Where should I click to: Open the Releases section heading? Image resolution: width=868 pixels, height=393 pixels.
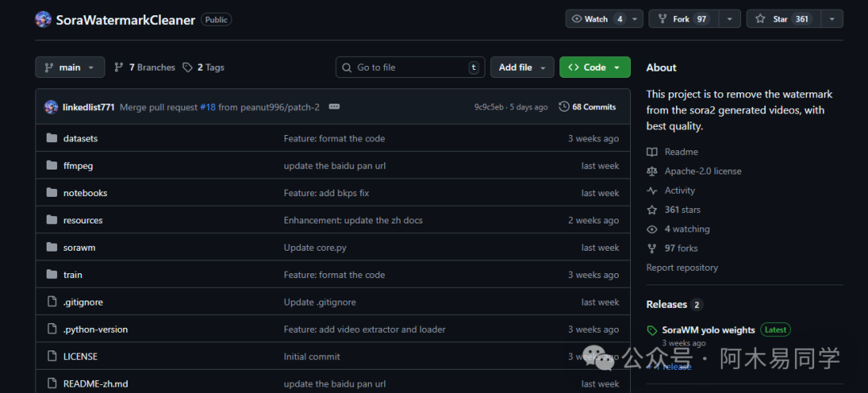click(666, 305)
